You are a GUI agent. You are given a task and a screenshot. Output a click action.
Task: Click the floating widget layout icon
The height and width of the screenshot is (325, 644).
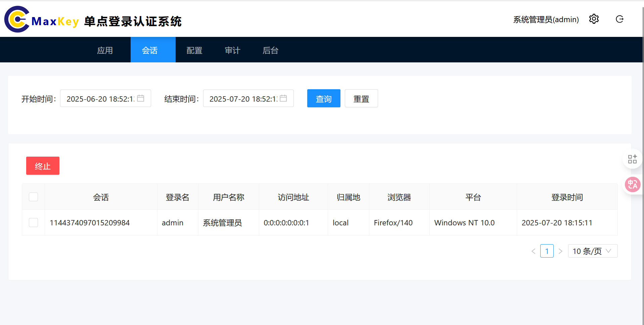point(632,159)
